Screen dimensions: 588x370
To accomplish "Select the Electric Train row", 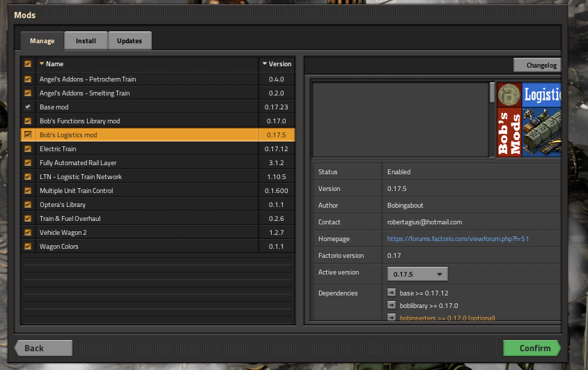I will pyautogui.click(x=158, y=149).
